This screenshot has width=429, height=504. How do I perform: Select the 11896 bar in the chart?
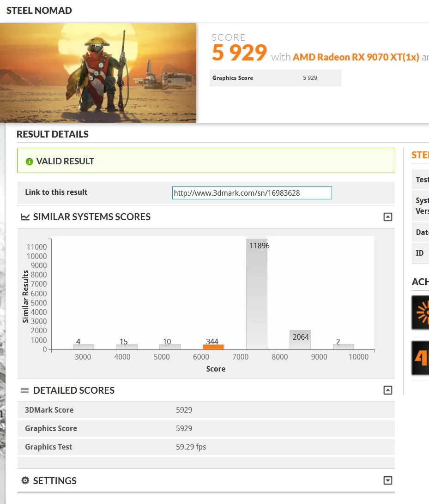tap(257, 294)
